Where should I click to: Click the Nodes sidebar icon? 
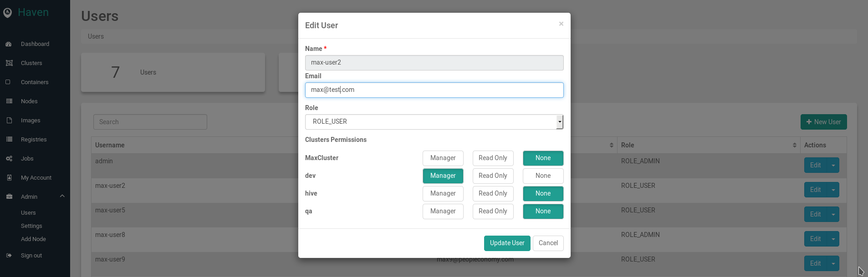[x=9, y=101]
